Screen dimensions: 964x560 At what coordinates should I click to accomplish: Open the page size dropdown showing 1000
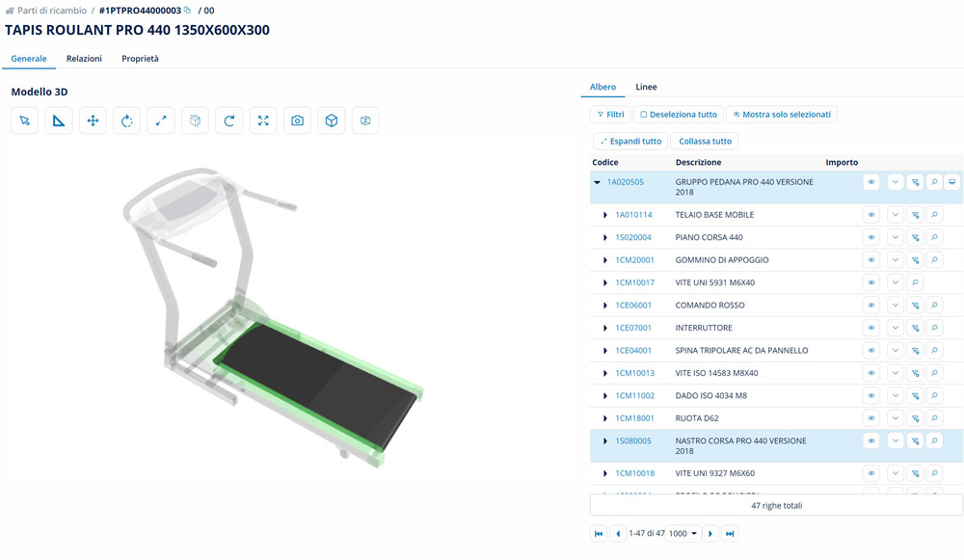(683, 534)
